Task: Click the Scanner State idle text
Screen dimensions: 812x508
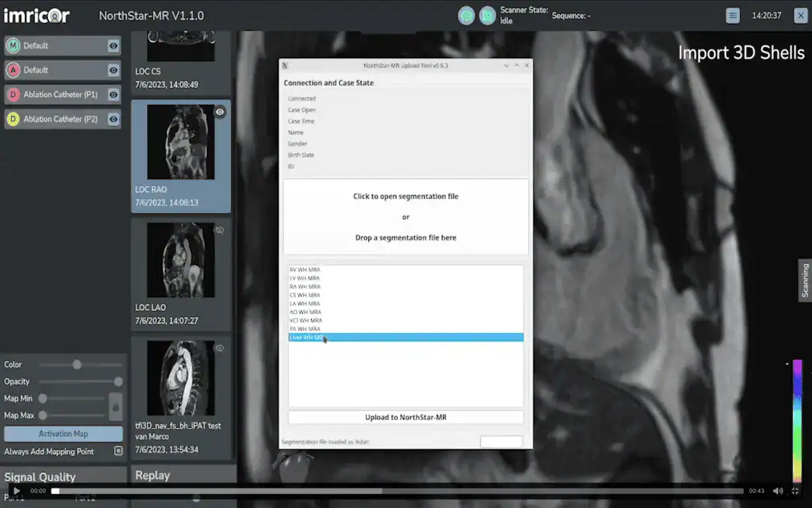Action: click(x=524, y=16)
